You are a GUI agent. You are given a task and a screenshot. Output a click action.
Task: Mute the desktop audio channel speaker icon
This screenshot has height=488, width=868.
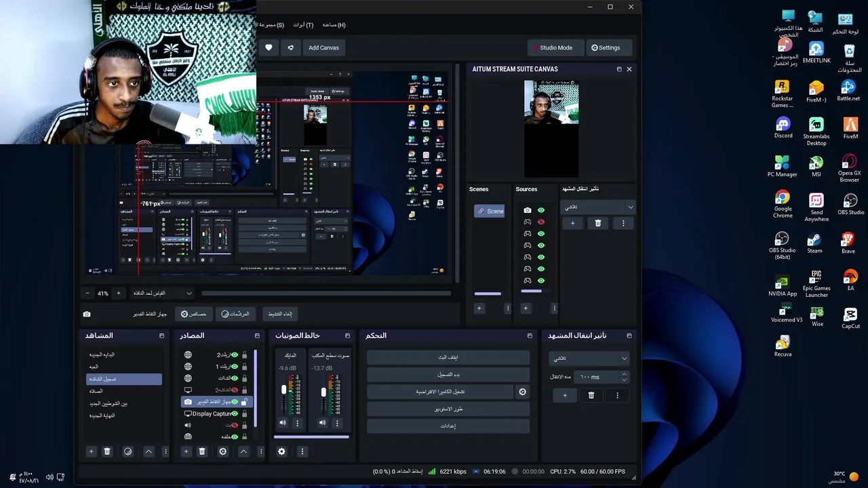323,423
